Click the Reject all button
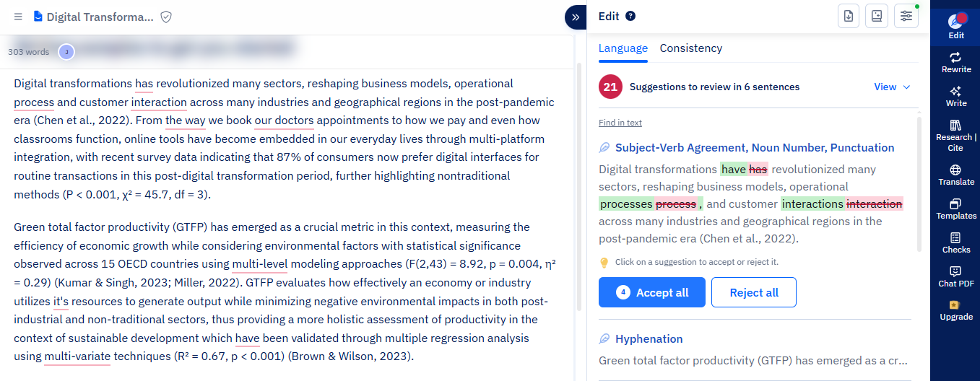 [753, 292]
